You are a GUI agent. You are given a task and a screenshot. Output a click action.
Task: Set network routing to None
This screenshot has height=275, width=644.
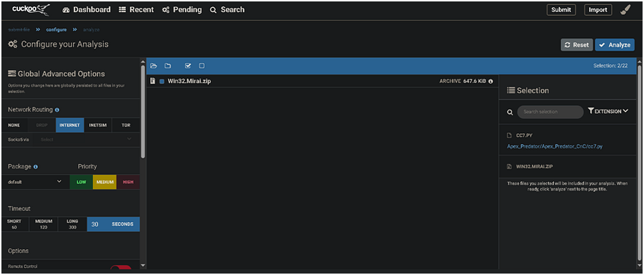[14, 125]
